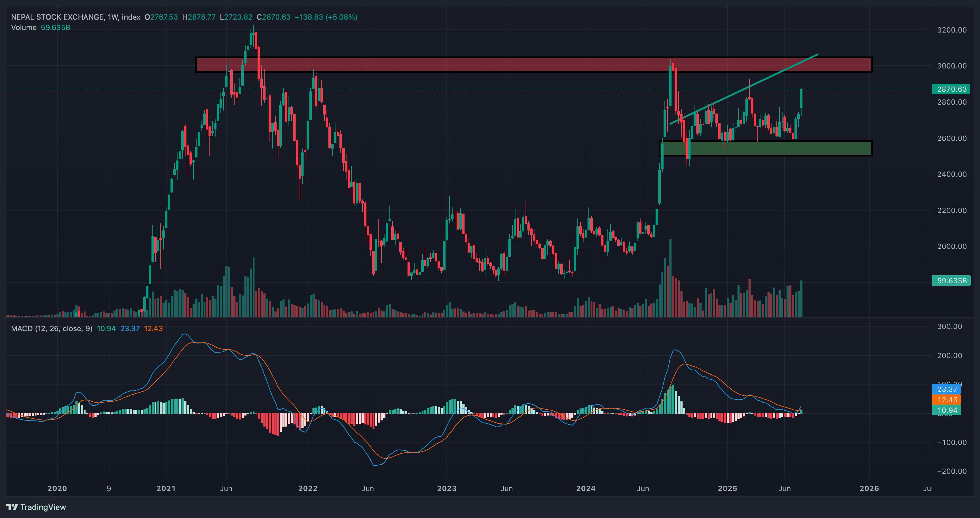Screen dimensions: 980x518
Task: Click the orange 12.43 signal value tag
Action: (946, 400)
